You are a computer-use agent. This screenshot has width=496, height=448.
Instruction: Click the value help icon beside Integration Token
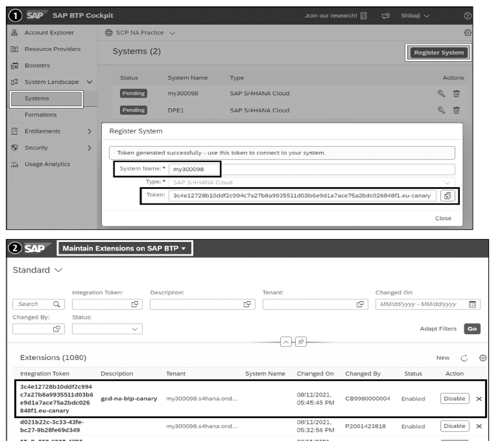coord(135,304)
